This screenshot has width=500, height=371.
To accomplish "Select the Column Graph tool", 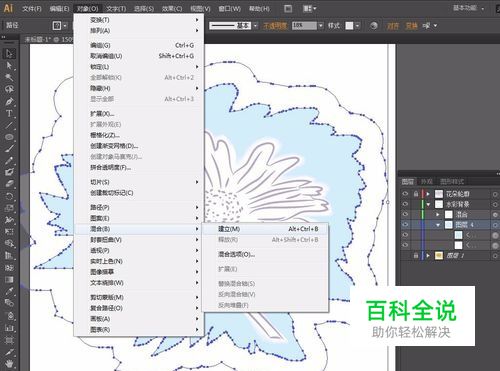I will (9, 328).
